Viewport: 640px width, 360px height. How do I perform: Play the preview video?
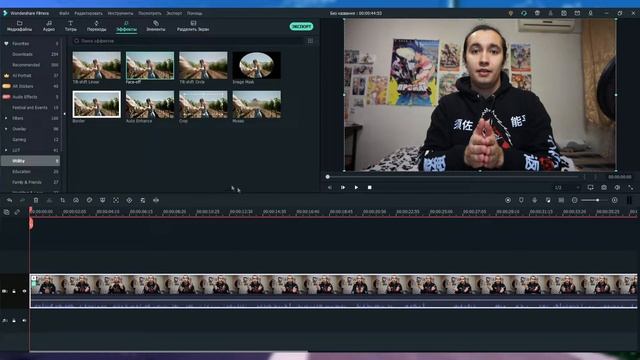[356, 187]
